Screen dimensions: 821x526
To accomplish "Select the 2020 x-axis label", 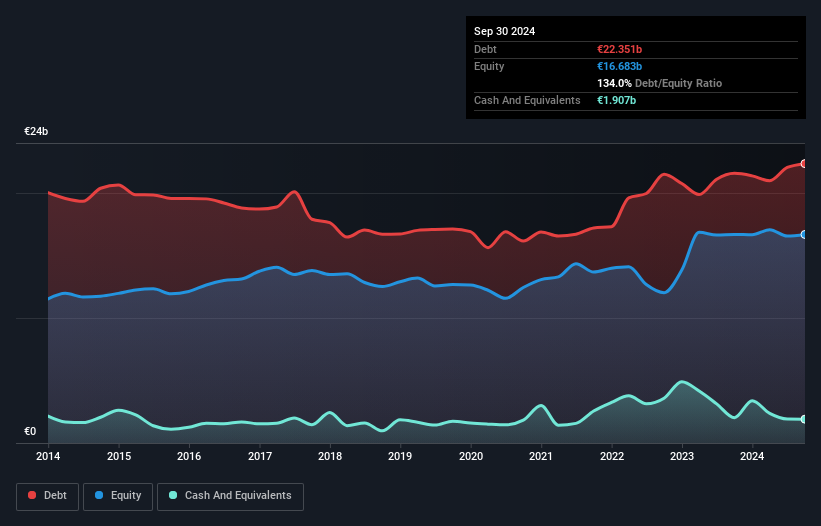I will (x=471, y=456).
